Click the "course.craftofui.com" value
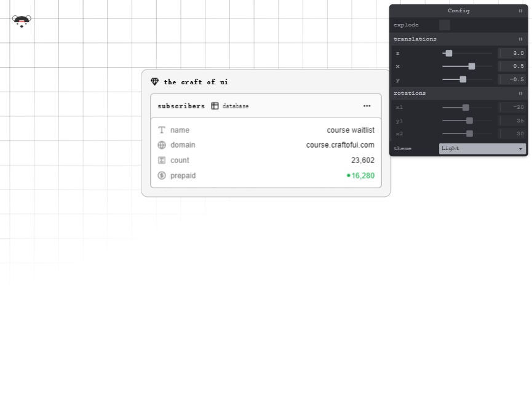Viewport: 532px width, 403px height. pyautogui.click(x=340, y=145)
